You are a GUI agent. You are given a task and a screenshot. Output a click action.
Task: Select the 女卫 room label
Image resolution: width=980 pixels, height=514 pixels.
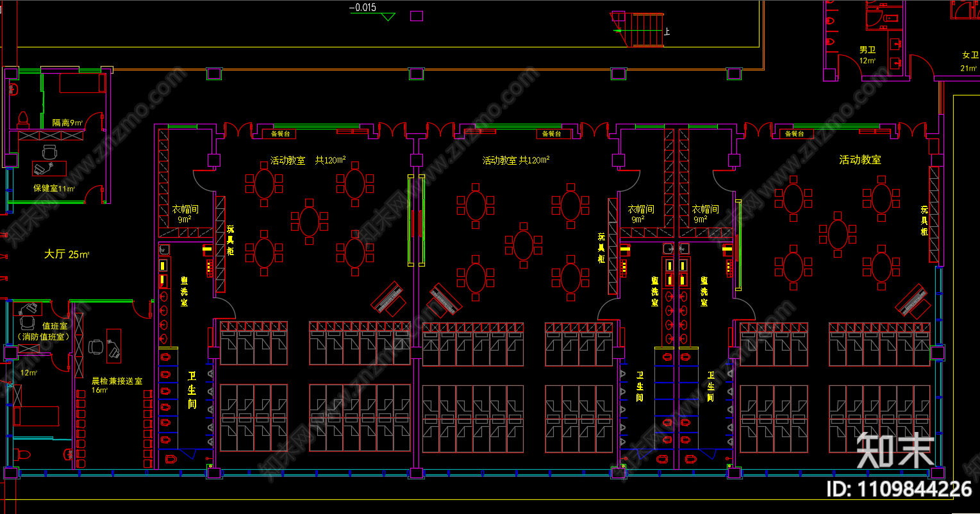tap(970, 56)
